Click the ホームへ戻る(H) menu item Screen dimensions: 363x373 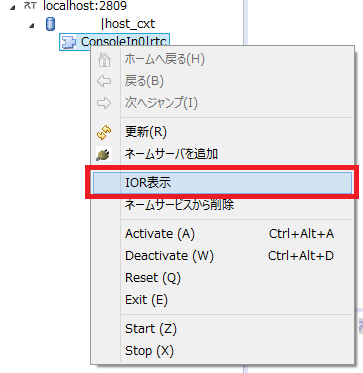[x=222, y=60]
